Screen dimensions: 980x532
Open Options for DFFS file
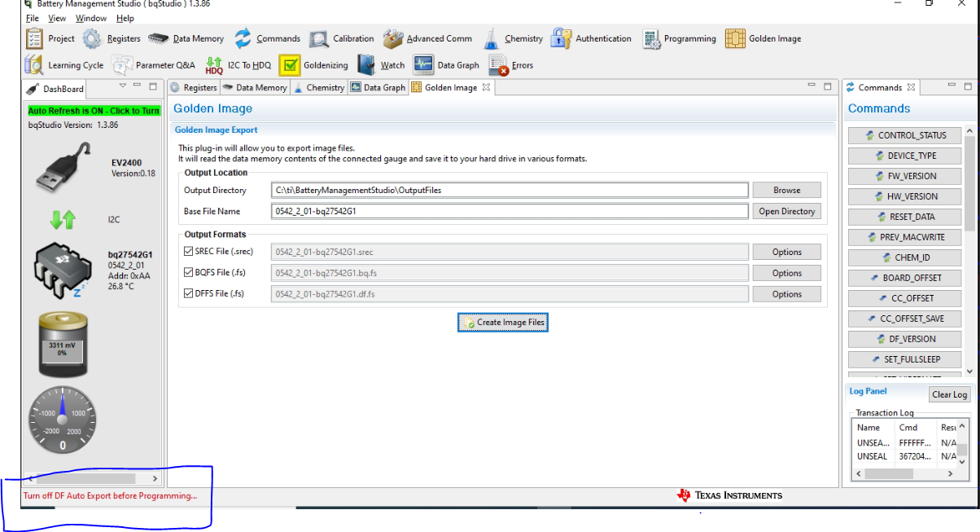786,294
